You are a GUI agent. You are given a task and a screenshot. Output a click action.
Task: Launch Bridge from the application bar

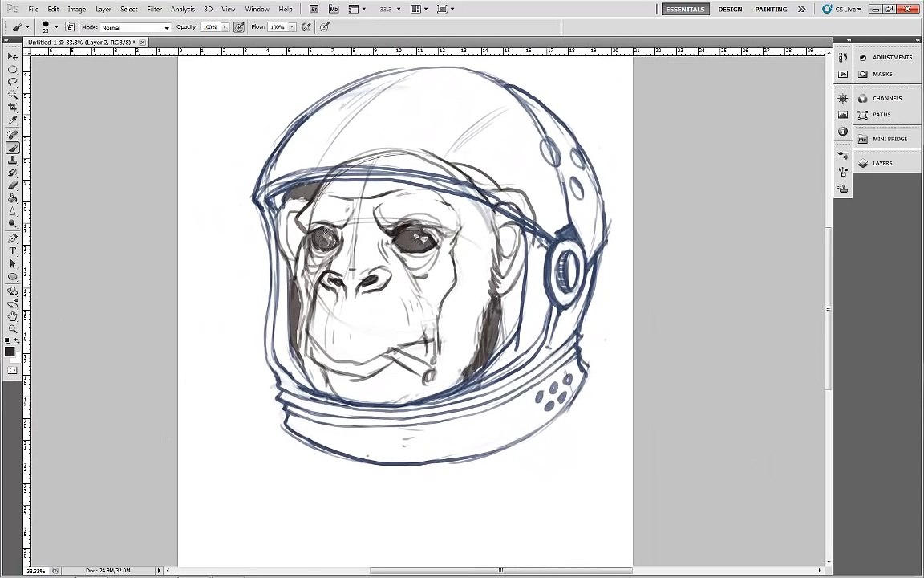(314, 9)
